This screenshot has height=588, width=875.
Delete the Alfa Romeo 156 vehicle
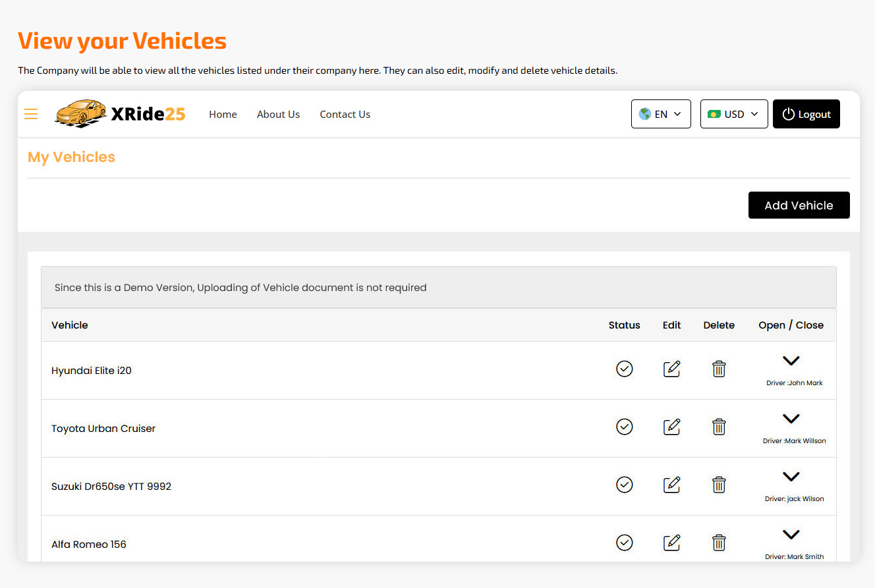(719, 543)
